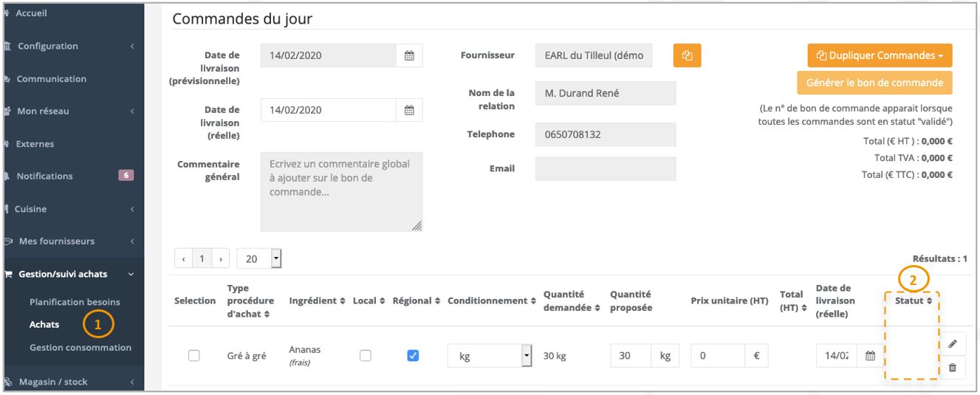Click the Notifications badge showing 6
This screenshot has height=395, width=980.
(x=126, y=176)
